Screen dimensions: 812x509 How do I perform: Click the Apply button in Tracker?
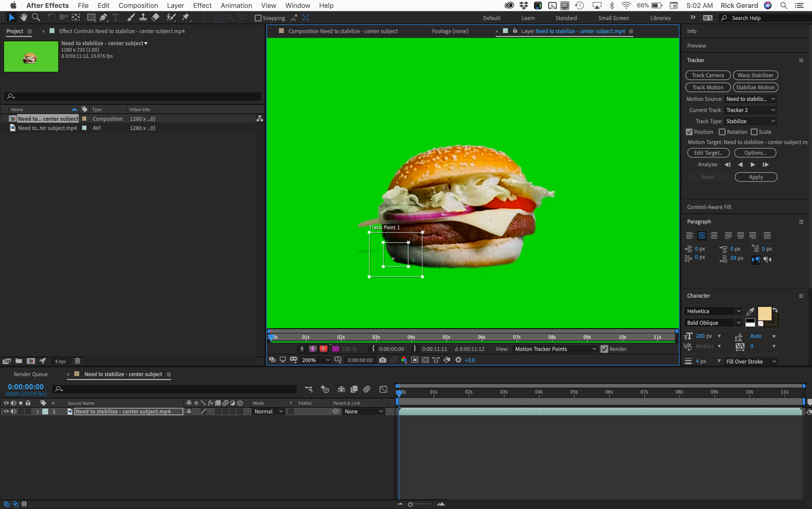point(756,177)
